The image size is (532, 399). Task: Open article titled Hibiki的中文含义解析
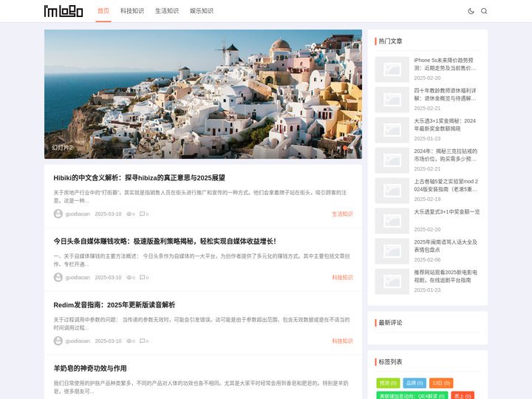click(139, 178)
